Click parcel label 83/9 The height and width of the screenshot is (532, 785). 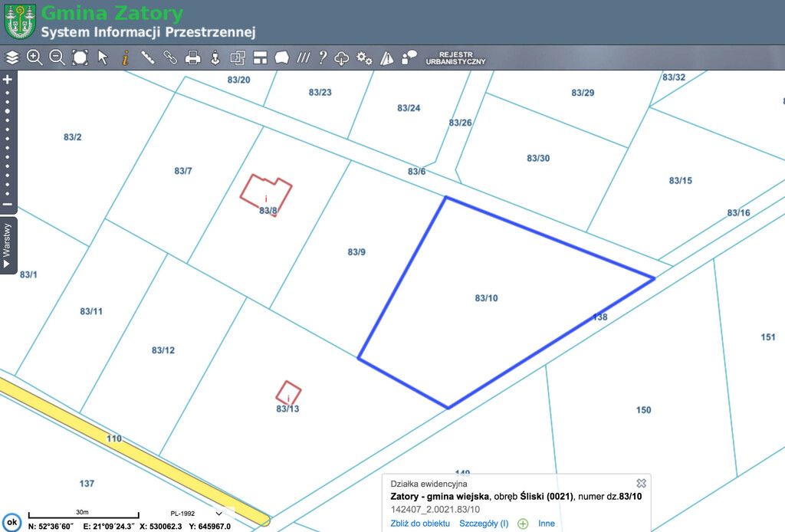coord(356,251)
